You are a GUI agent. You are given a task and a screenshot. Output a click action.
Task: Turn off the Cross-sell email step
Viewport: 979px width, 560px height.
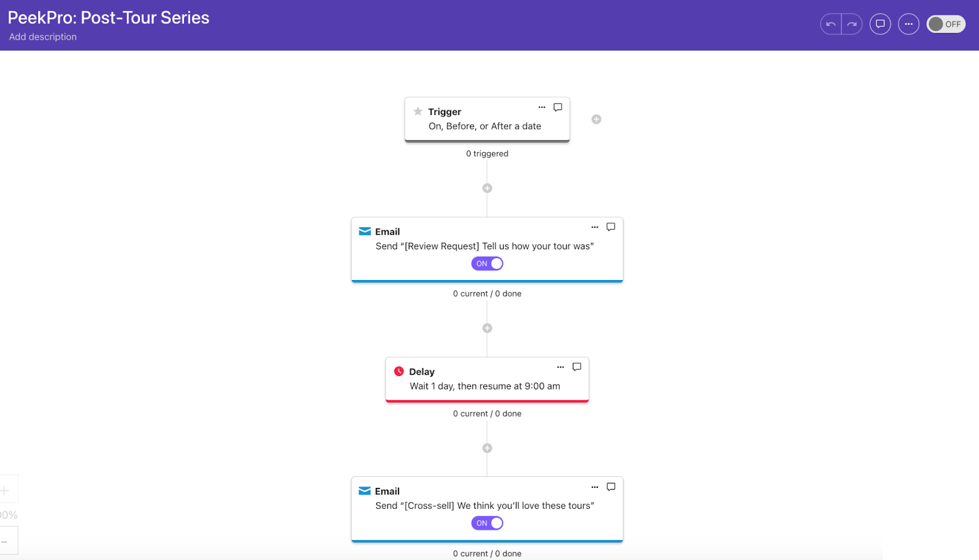(x=487, y=523)
